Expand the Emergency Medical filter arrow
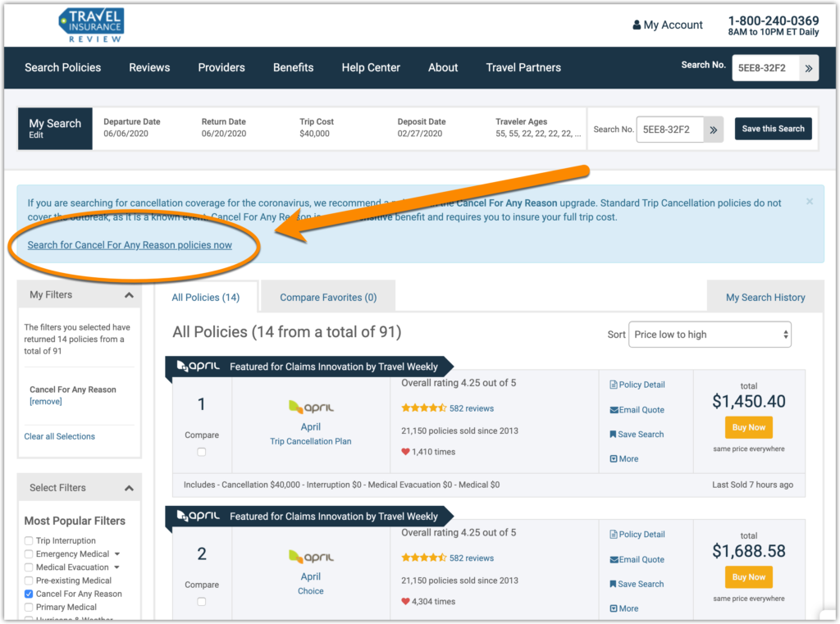The height and width of the screenshot is (624, 840). [x=117, y=554]
